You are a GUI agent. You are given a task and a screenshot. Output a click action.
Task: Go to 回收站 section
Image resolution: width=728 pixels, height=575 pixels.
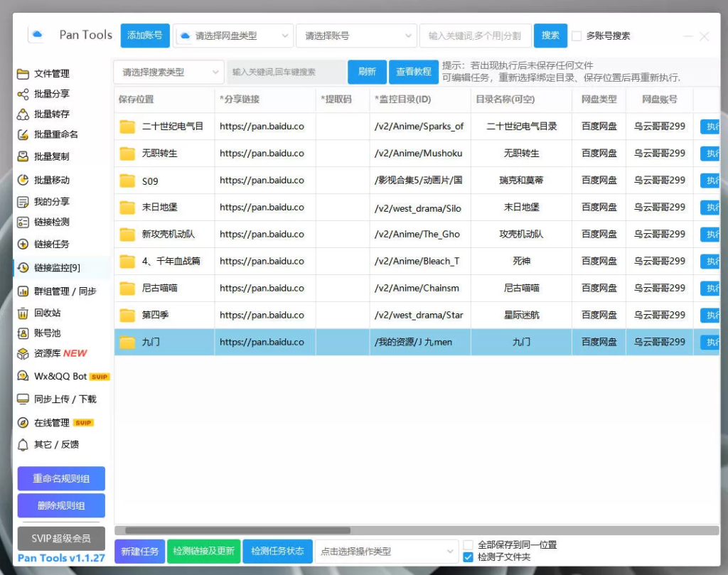48,313
